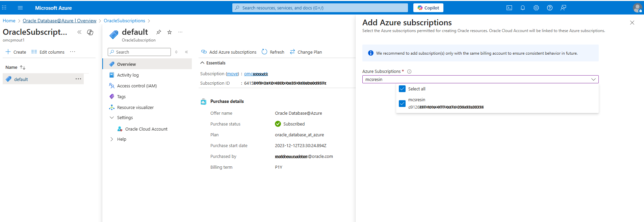Pin the default subscription blade
The width and height of the screenshot is (644, 222).
coord(158,32)
